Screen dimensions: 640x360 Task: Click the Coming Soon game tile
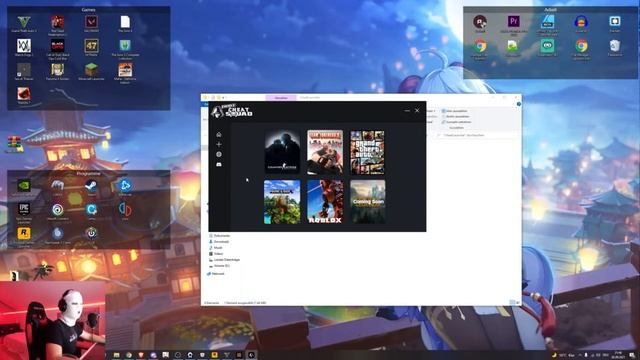point(367,202)
